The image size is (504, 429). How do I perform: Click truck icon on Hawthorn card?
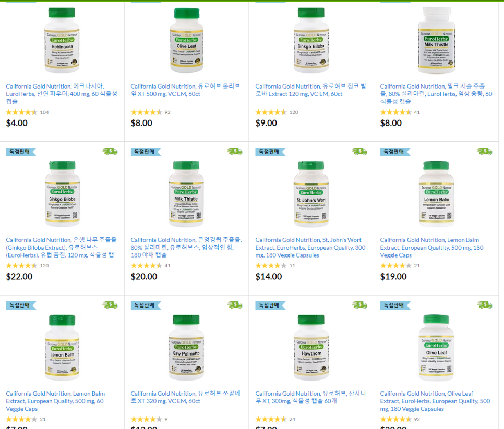pyautogui.click(x=359, y=305)
